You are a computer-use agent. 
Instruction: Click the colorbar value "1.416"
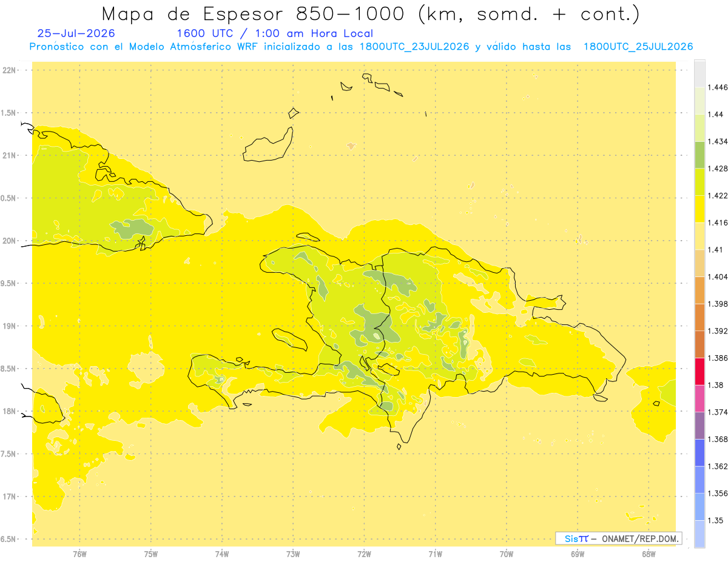click(718, 222)
